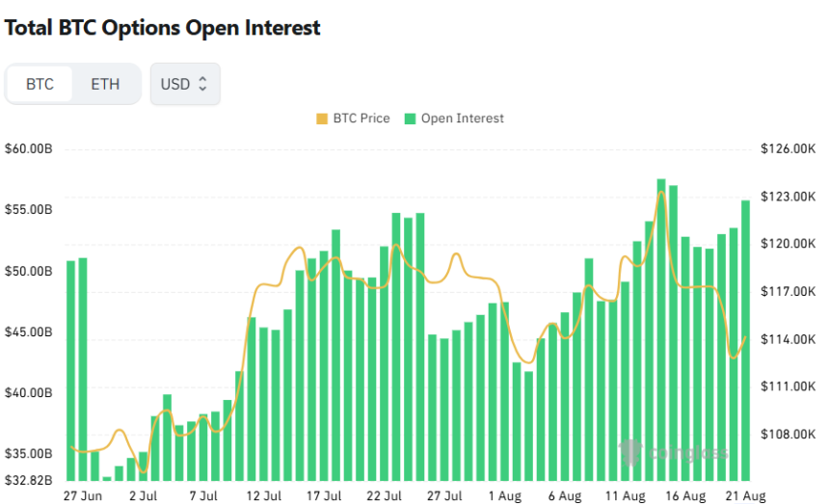Screen dimensions: 829x504
Task: Click the 12 Jul x-axis date label
Action: point(263,496)
